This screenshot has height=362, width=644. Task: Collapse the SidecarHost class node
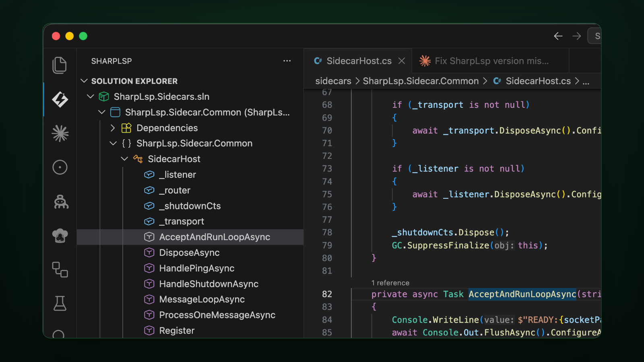point(124,159)
